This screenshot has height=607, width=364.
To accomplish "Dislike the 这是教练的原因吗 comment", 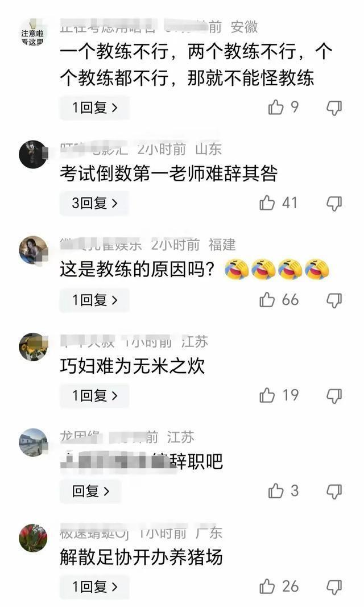I will 334,300.
